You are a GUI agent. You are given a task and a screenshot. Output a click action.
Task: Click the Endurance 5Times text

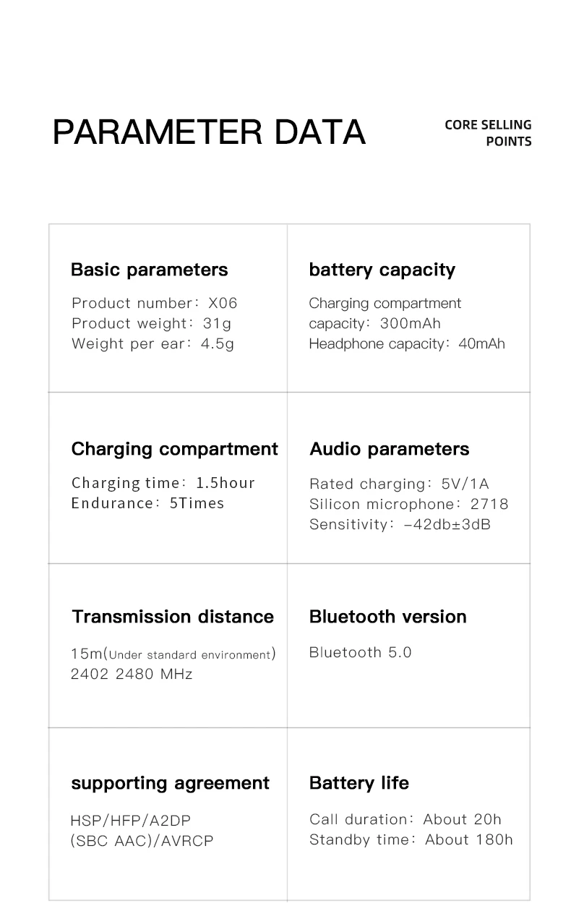pos(148,502)
